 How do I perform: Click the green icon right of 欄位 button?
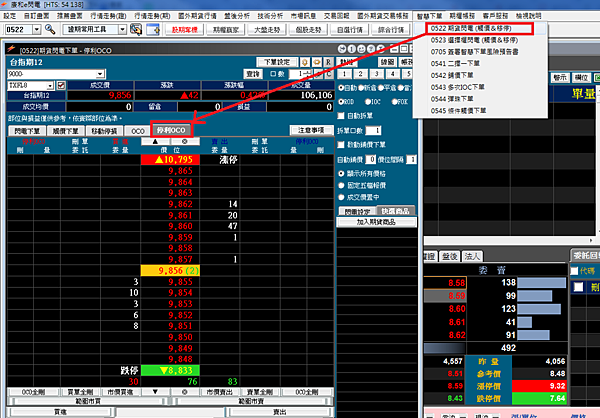click(597, 78)
